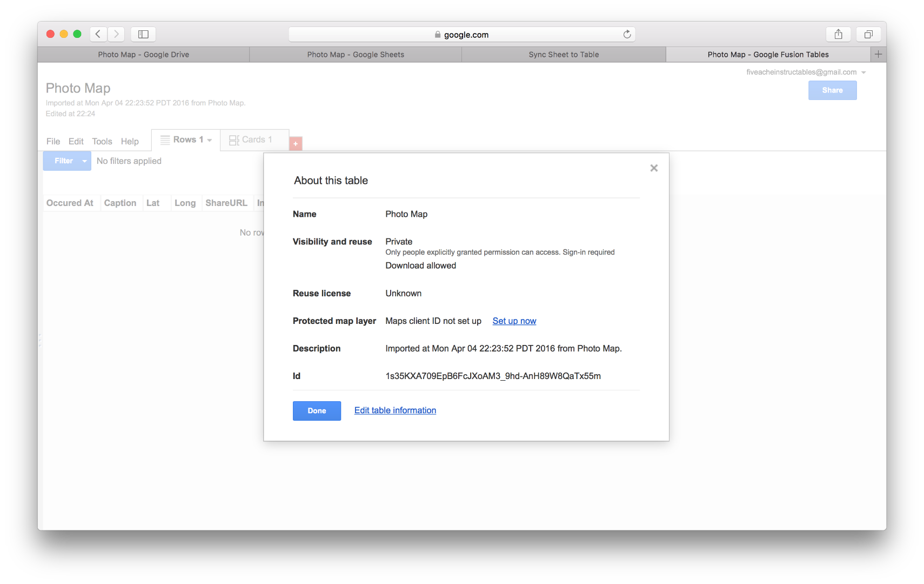The image size is (924, 584).
Task: Navigate forward using the forward arrow
Action: [x=116, y=34]
